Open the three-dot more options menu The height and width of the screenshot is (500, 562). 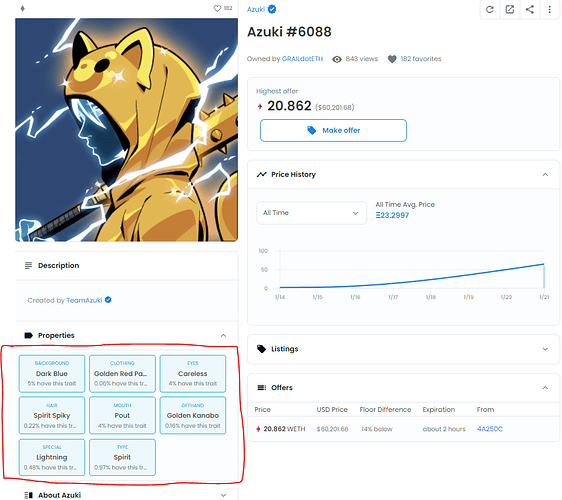[549, 10]
